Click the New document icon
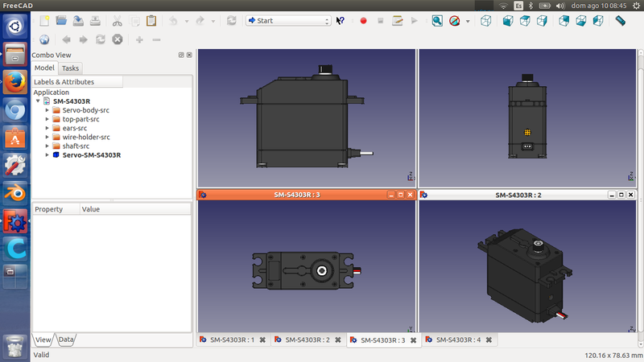This screenshot has height=362, width=644. [x=44, y=21]
